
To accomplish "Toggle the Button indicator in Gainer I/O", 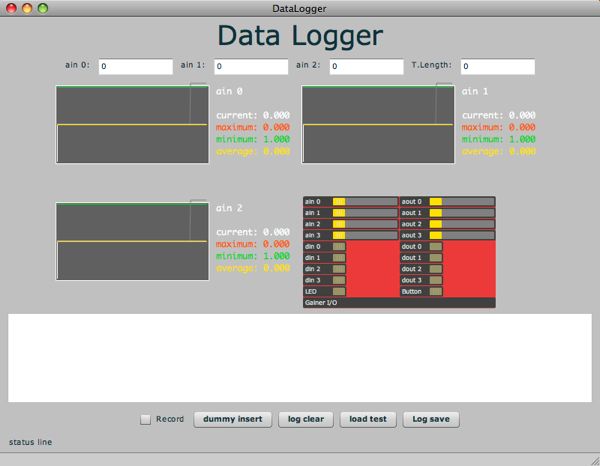I will (436, 291).
